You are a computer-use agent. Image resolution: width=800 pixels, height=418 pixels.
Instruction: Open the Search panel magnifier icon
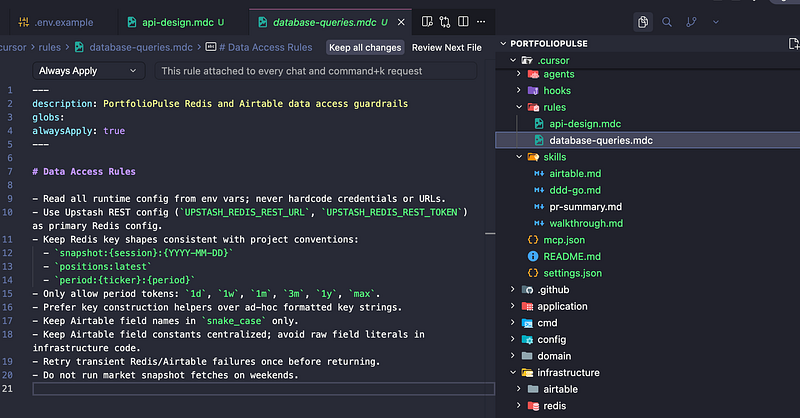(x=667, y=22)
